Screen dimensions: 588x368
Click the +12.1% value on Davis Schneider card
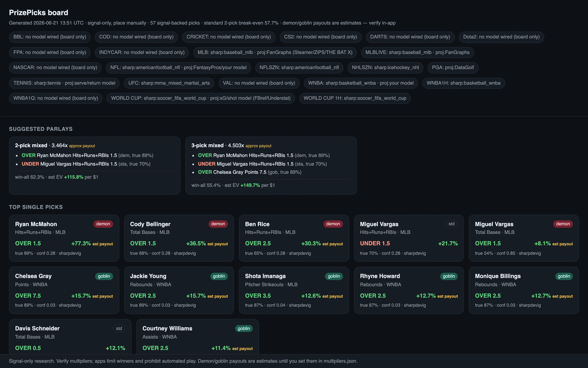[115, 348]
